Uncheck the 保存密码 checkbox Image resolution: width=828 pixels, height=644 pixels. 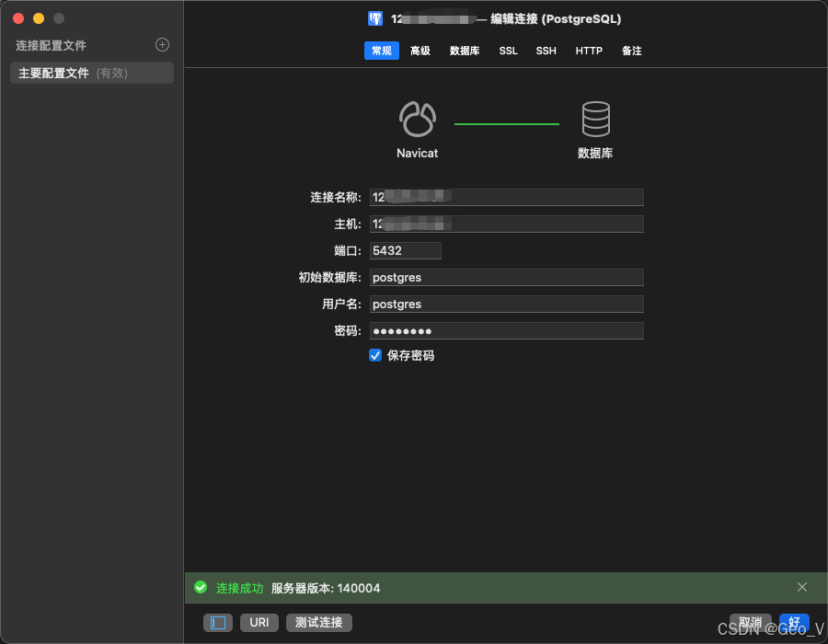375,355
